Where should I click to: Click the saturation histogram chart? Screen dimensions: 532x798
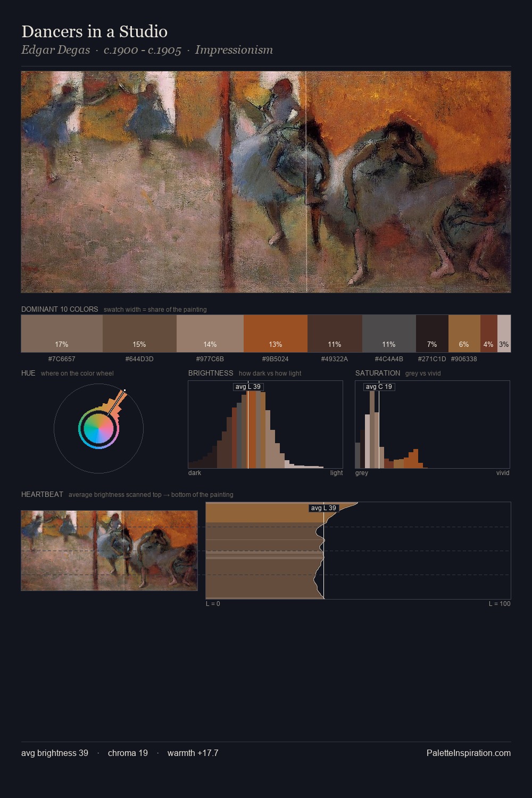pyautogui.click(x=433, y=425)
